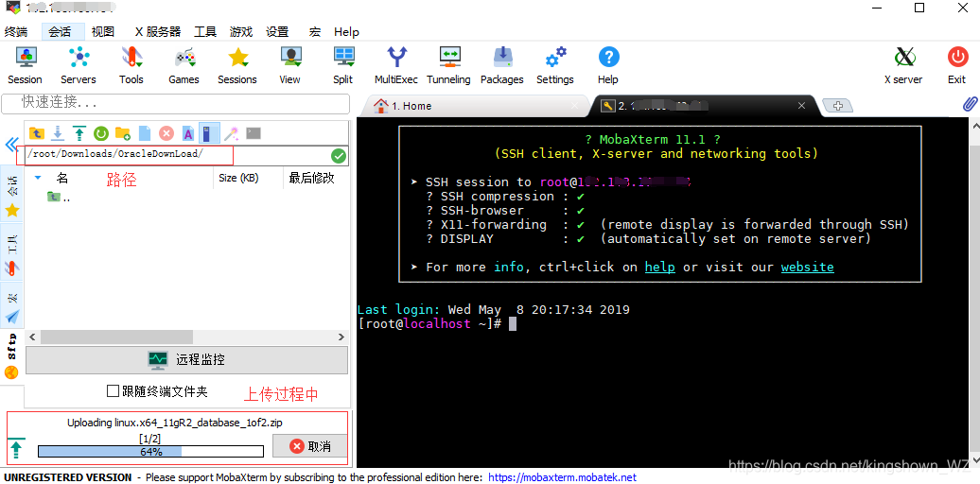The width and height of the screenshot is (980, 484).
Task: Click the terminal scroll up arrow
Action: (x=974, y=124)
